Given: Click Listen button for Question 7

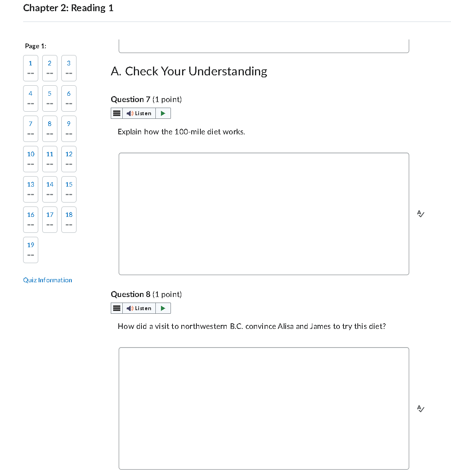Looking at the screenshot, I should [139, 113].
